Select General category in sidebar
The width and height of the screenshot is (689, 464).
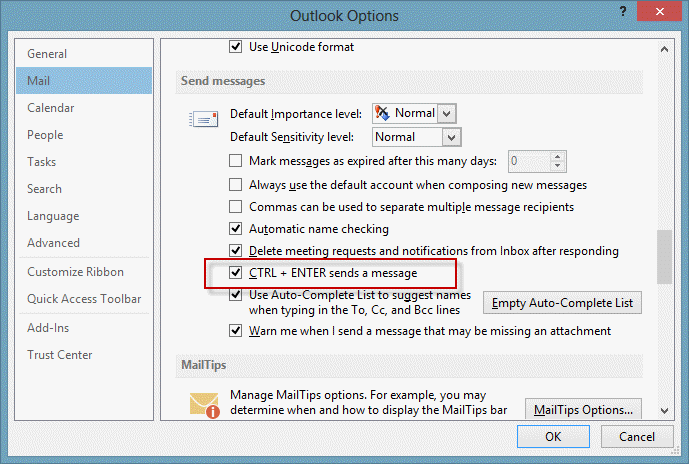[84, 54]
